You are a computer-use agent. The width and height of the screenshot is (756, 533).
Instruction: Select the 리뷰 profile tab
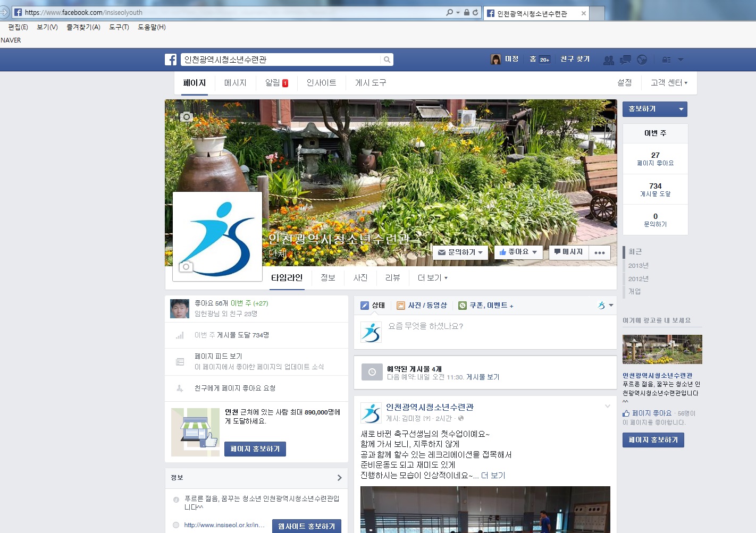tap(392, 277)
